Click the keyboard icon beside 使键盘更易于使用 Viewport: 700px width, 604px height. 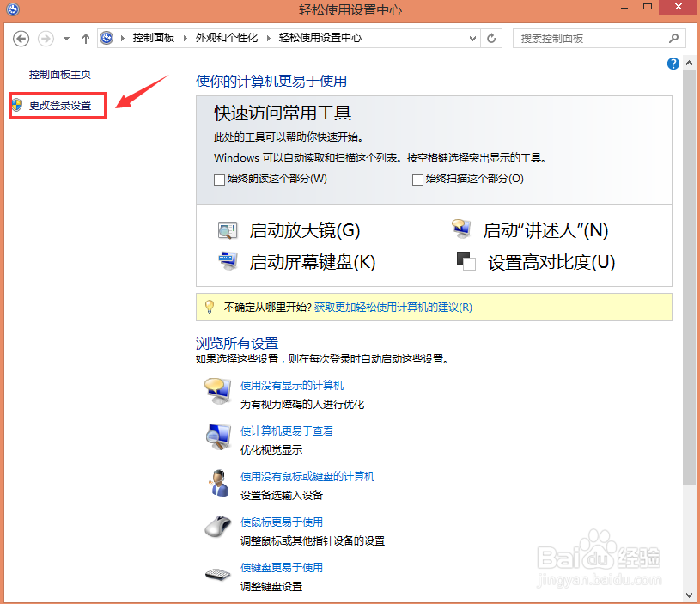(x=217, y=572)
